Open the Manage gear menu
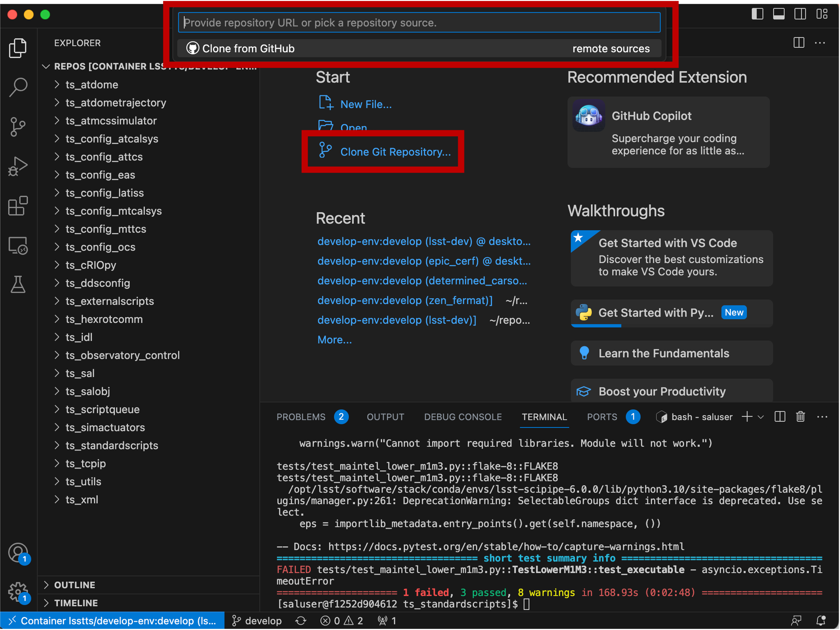Viewport: 840px width, 630px height. point(18,592)
